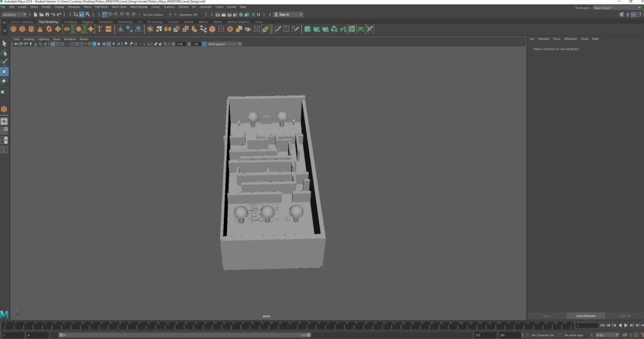Screen dimensions: 644x339
Task: Click the Sign In button
Action: click(287, 14)
